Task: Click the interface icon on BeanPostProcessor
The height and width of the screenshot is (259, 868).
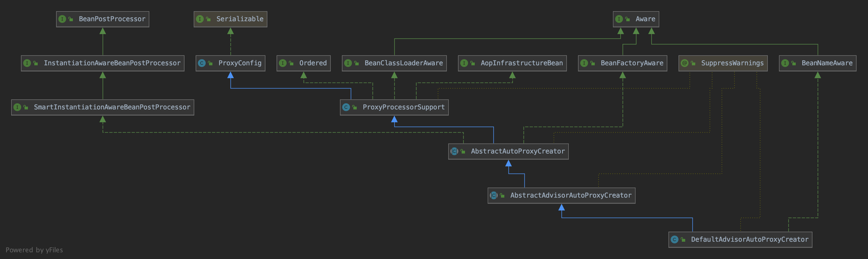Action: coord(62,19)
